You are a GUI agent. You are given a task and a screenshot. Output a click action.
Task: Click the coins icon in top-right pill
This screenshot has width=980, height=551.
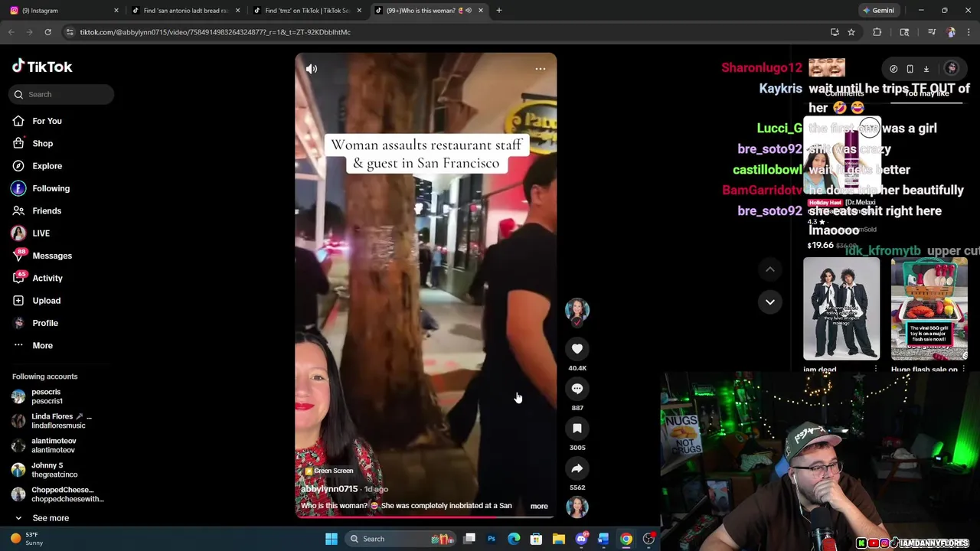(893, 69)
